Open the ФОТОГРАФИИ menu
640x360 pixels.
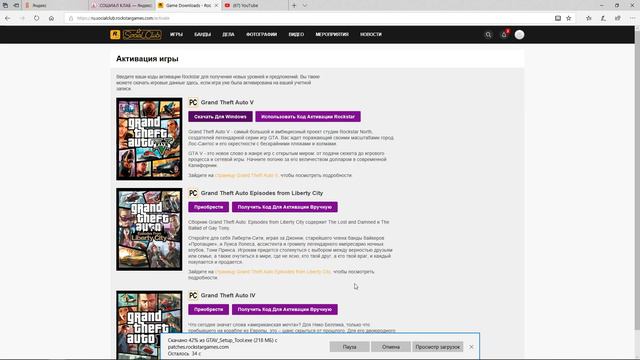click(x=262, y=35)
